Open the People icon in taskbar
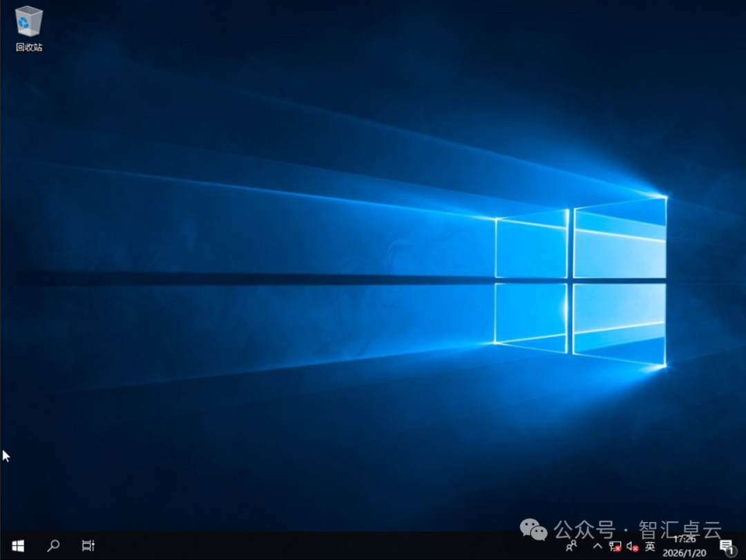The width and height of the screenshot is (746, 560). (571, 546)
